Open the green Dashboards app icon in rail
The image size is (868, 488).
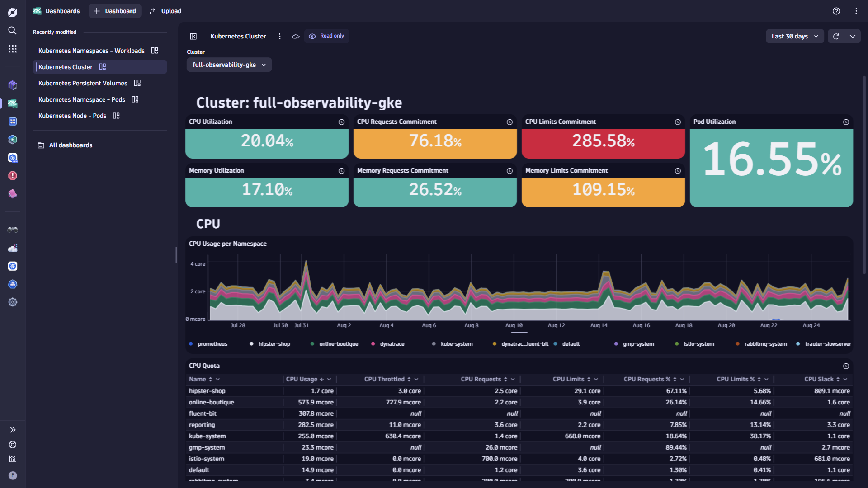point(13,103)
